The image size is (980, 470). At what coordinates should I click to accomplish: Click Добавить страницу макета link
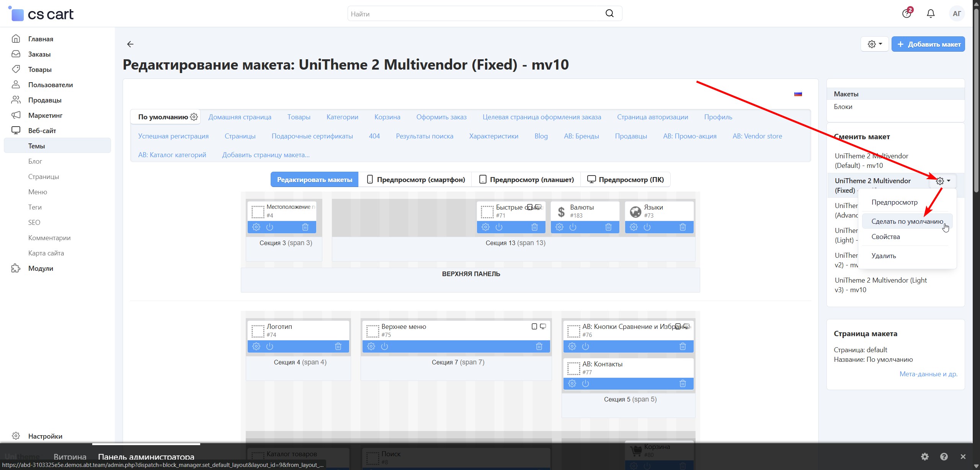click(x=266, y=155)
